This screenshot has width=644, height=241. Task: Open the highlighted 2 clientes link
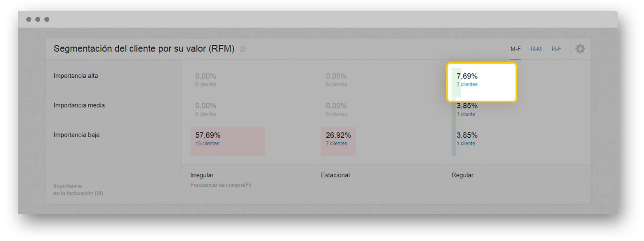[x=467, y=84]
